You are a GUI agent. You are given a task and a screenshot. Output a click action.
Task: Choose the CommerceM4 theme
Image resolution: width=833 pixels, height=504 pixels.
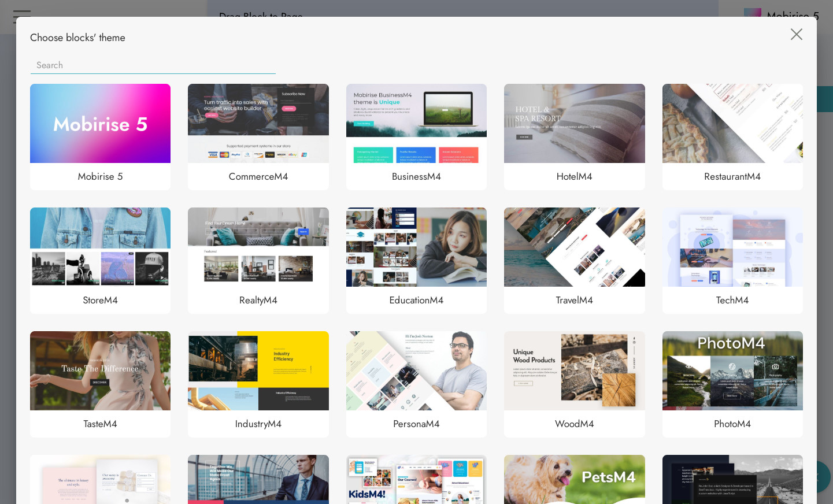pos(258,124)
